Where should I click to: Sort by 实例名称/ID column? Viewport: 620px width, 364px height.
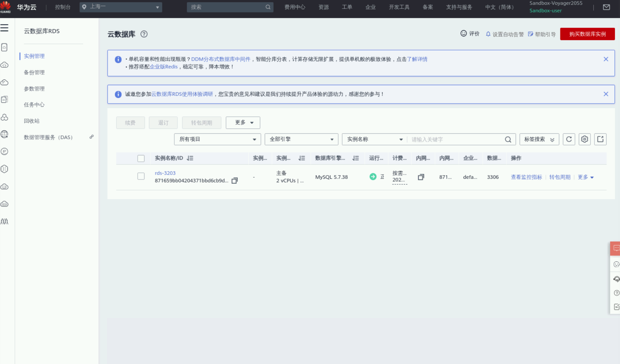coord(190,158)
